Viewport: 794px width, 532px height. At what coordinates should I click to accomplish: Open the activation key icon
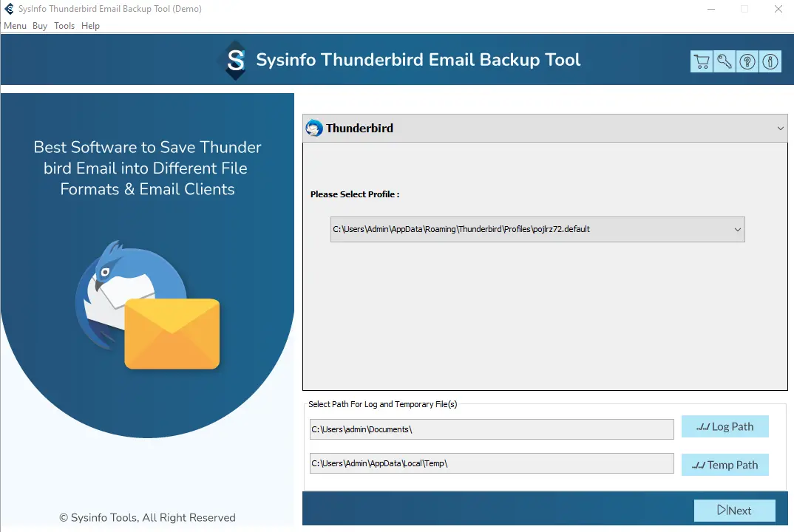(x=724, y=62)
